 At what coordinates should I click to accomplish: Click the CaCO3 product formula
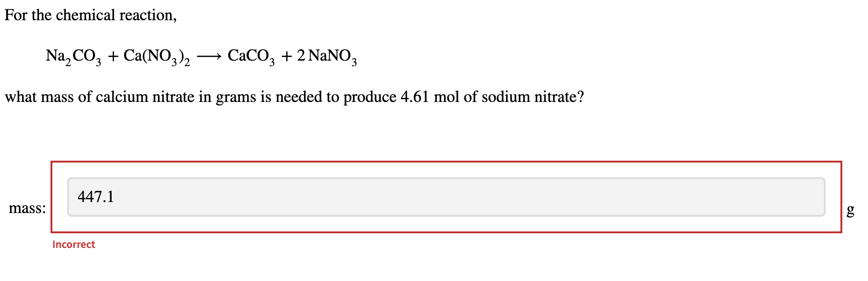pos(251,56)
